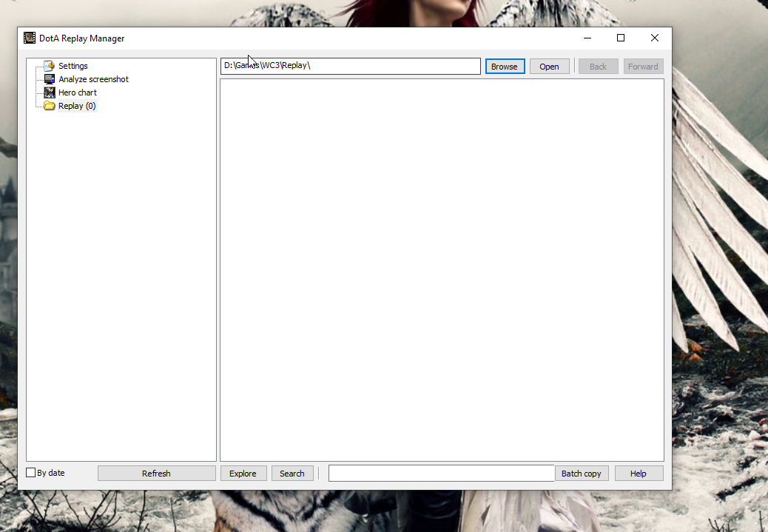Click the DotA Replay Manager title icon
Image resolution: width=768 pixels, height=532 pixels.
coord(30,38)
